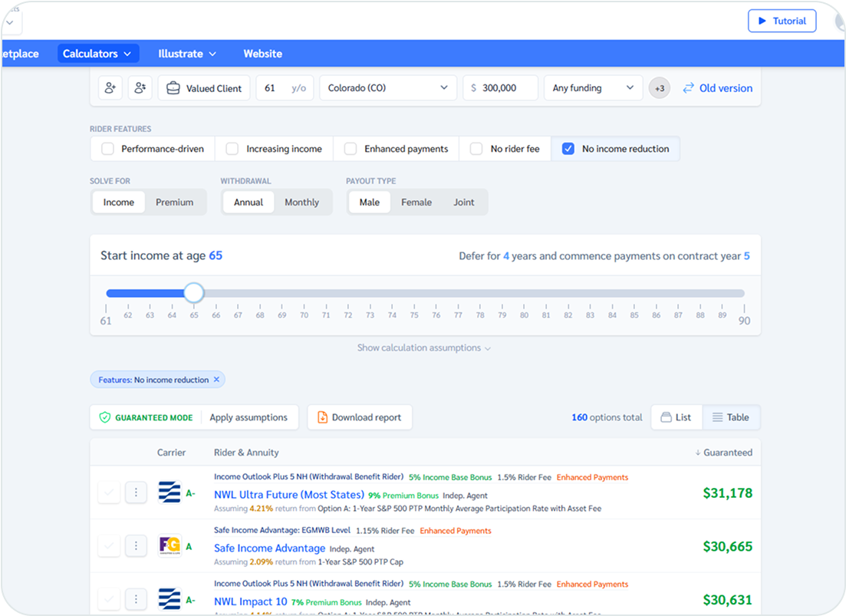This screenshot has width=846, height=616.
Task: Open the Website nav item
Action: tap(263, 54)
